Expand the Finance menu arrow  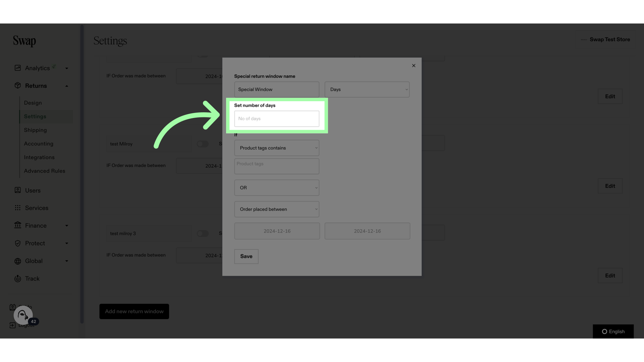tap(67, 226)
